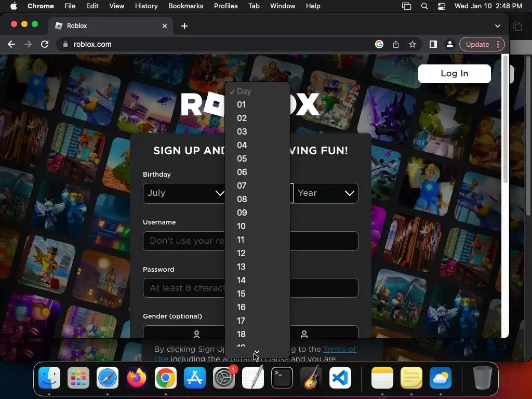This screenshot has height=399, width=532.
Task: Open the Bookmarks menu
Action: point(186,6)
